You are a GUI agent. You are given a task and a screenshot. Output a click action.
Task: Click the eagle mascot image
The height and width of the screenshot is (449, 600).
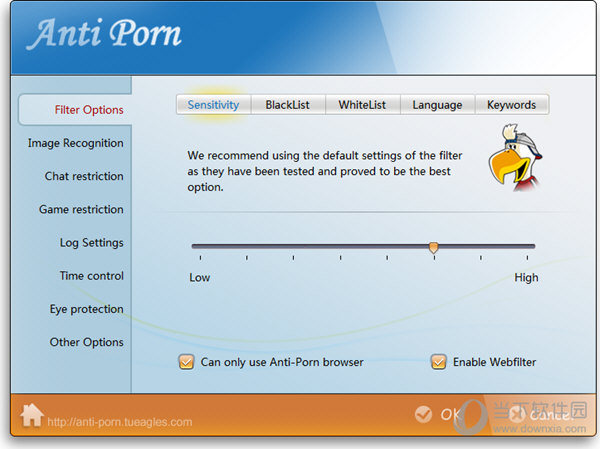(515, 158)
